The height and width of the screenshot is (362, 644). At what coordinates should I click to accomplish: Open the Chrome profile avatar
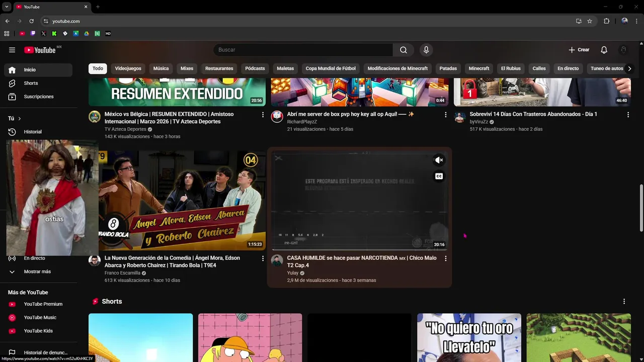(x=624, y=21)
